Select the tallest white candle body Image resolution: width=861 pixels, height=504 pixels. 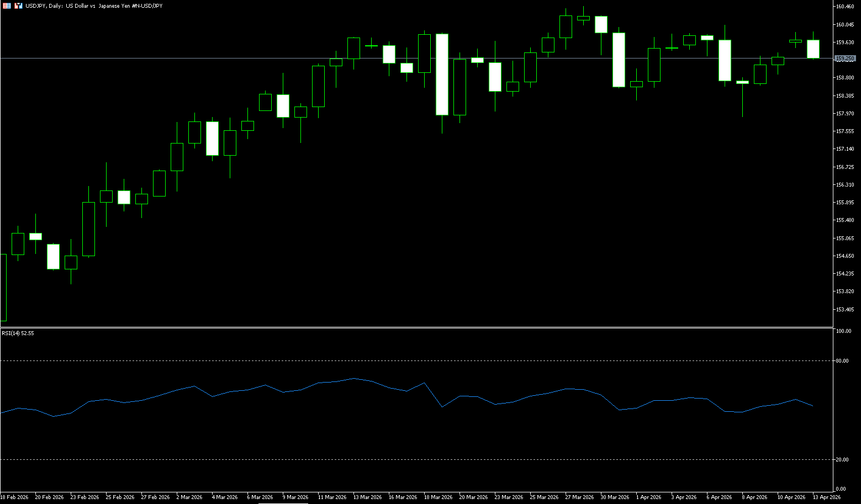[x=442, y=75]
